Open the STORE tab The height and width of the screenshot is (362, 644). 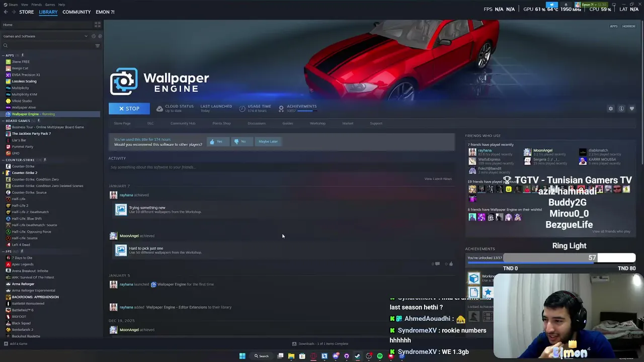(27, 12)
